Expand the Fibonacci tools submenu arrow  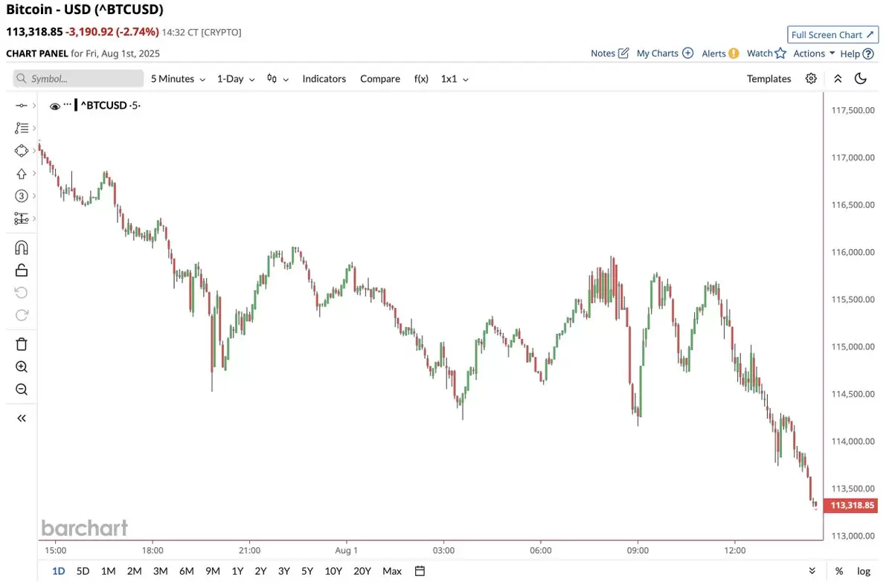pos(34,128)
